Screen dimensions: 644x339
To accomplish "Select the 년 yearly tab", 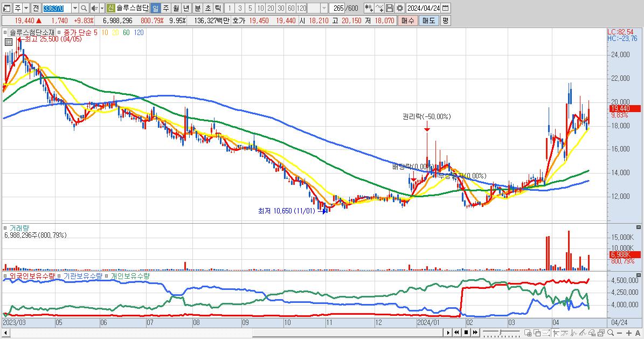I will 186,8.
